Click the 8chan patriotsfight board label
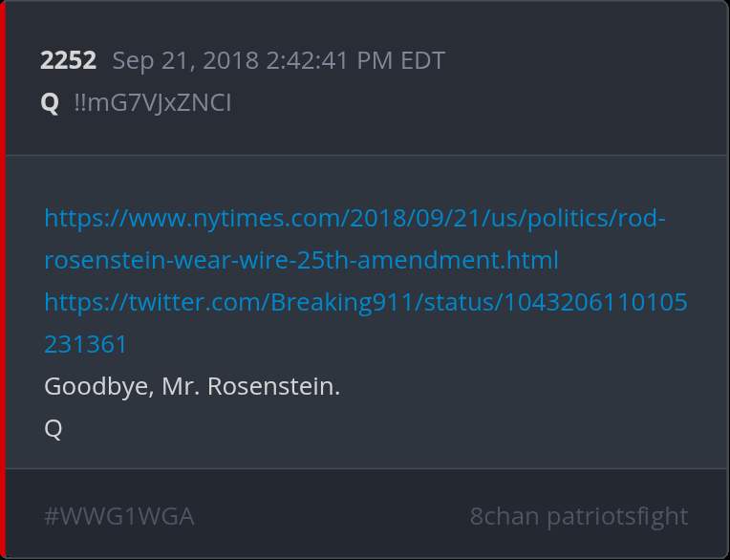 point(578,517)
